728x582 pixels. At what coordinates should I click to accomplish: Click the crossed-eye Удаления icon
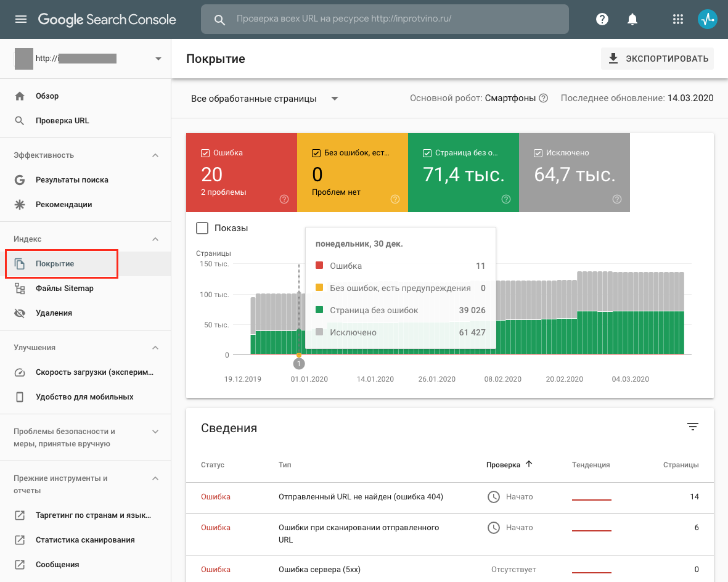tap(20, 313)
